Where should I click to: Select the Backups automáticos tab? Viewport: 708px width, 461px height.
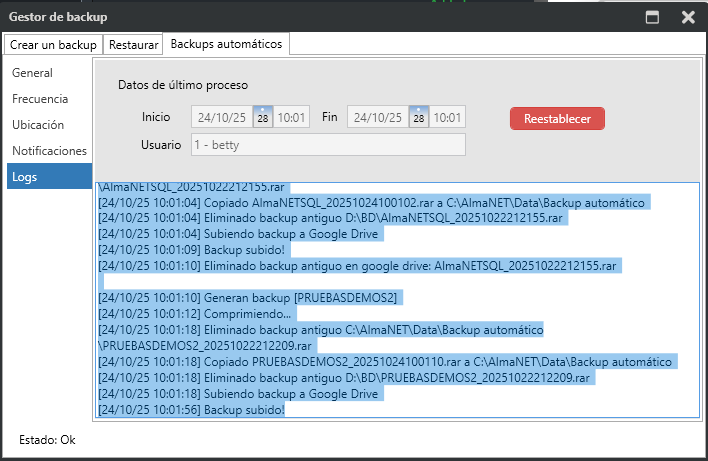click(x=227, y=44)
